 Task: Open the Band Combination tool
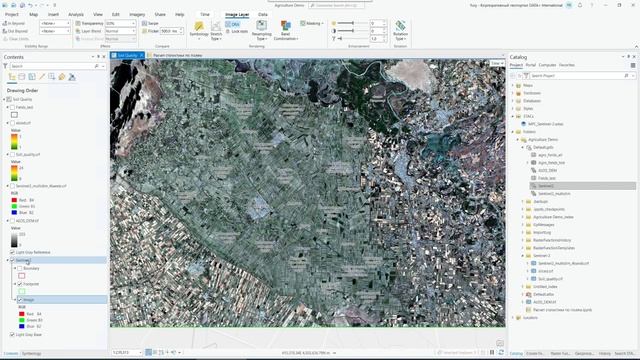(x=286, y=30)
